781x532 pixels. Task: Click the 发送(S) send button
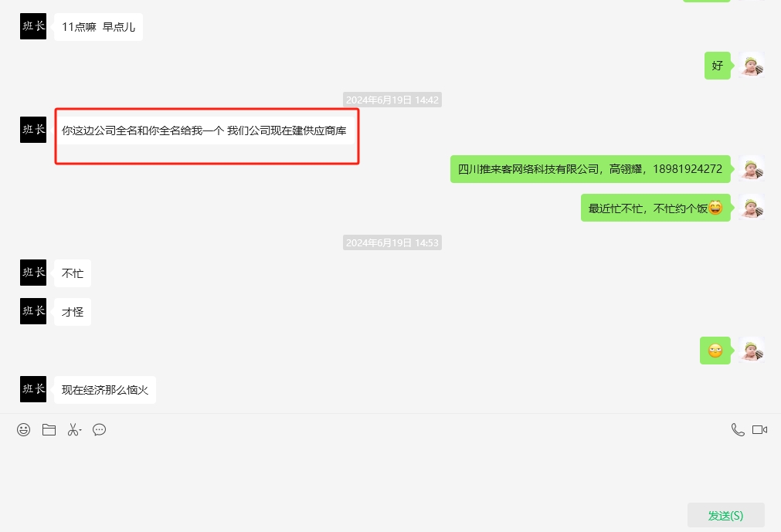pos(725,514)
